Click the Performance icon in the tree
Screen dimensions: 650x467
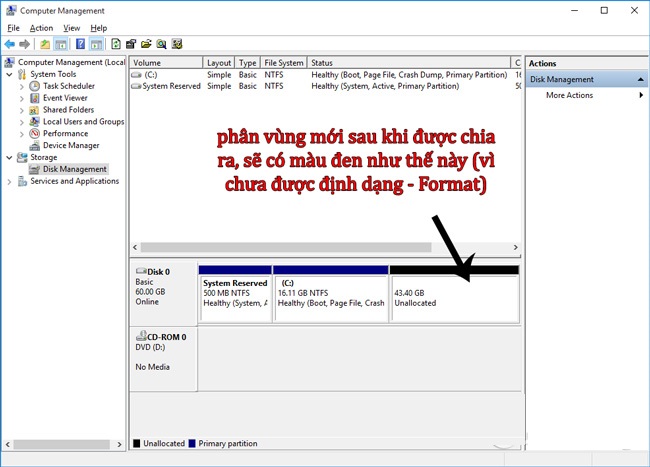(x=35, y=133)
